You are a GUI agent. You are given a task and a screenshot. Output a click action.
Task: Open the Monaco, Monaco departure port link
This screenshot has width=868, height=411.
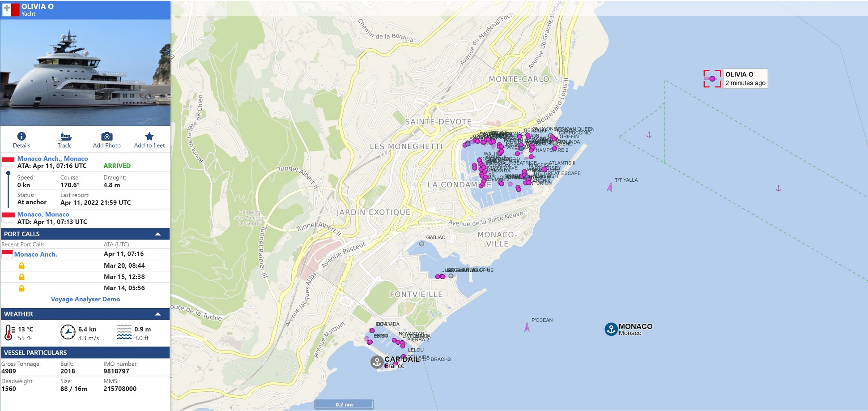[43, 214]
